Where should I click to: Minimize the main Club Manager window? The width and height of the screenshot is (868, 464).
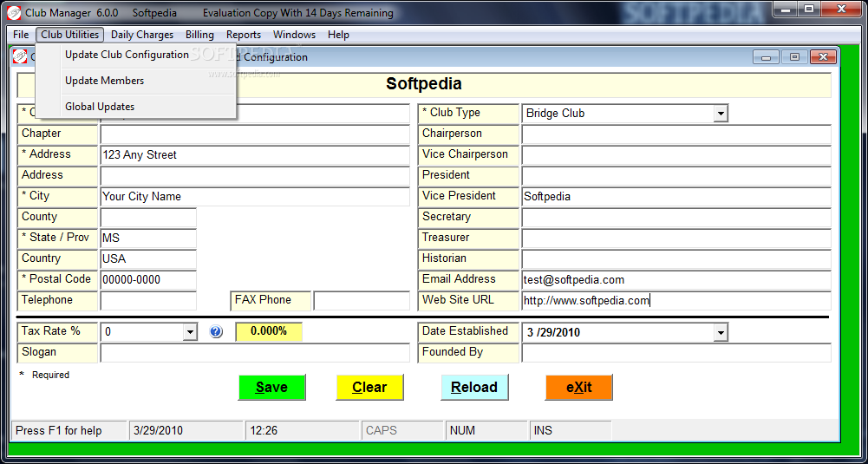point(786,9)
